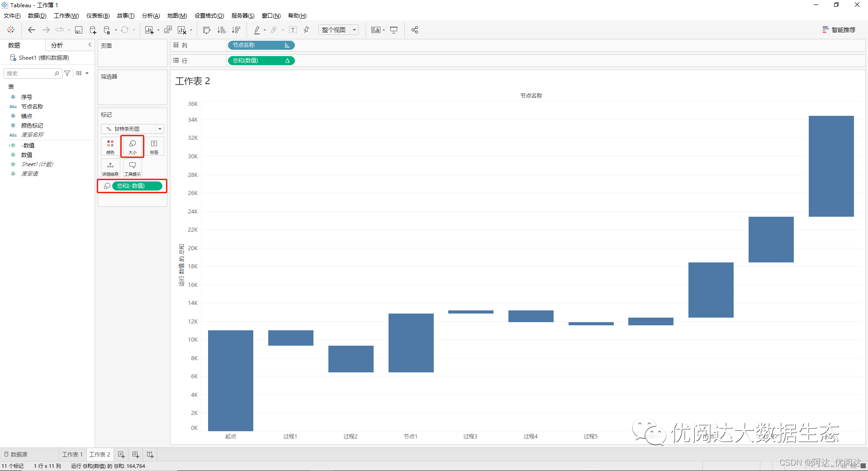Select the 颜色标记 field in data pane
This screenshot has width=868, height=471.
[32, 125]
